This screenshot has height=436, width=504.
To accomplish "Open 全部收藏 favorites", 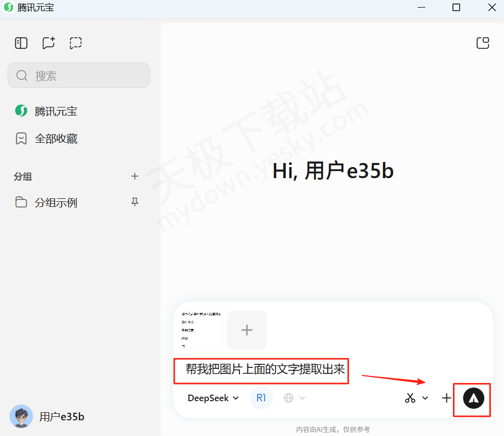I will tap(56, 138).
